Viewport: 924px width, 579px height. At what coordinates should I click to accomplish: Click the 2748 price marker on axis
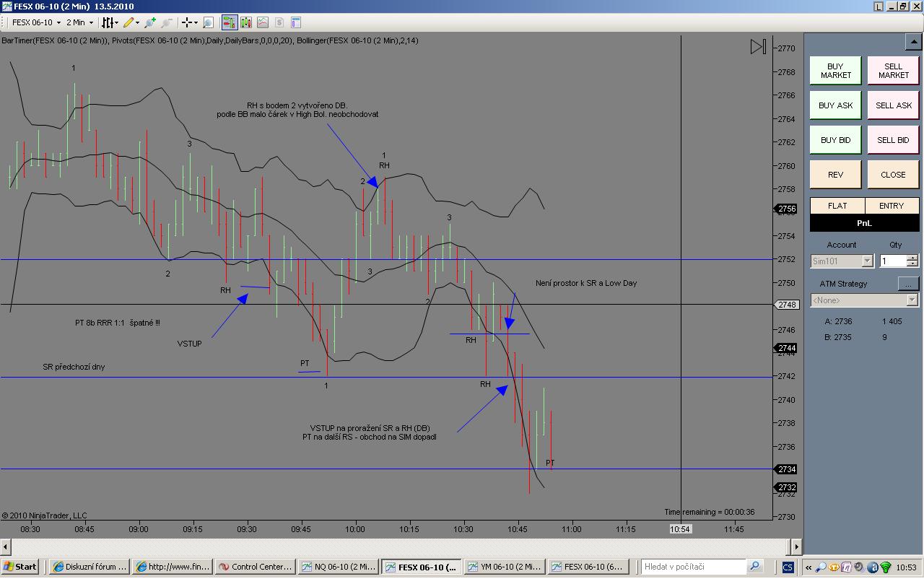pyautogui.click(x=786, y=305)
